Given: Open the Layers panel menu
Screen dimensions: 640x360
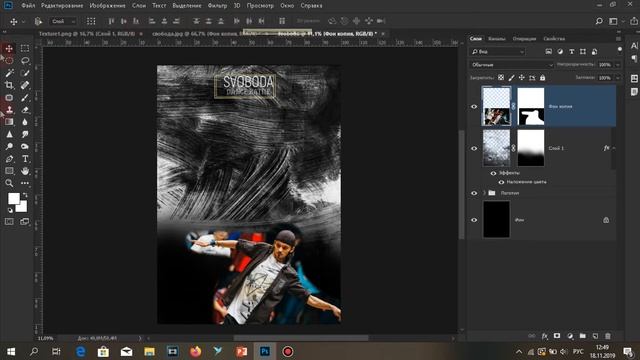Looking at the screenshot, I should 619,38.
